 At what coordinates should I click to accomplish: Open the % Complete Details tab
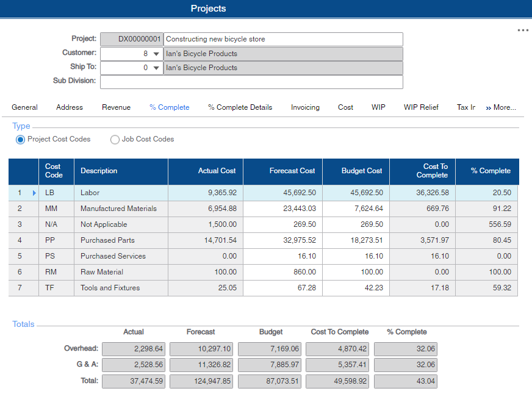[x=240, y=107]
